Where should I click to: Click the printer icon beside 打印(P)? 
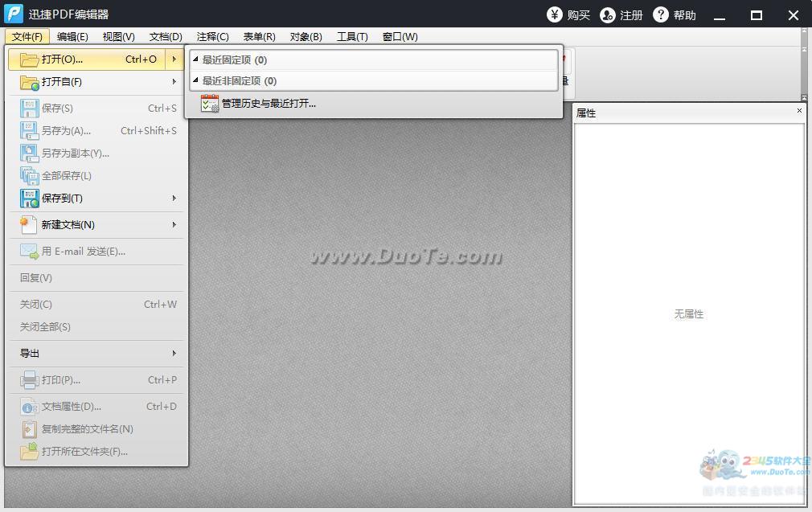29,380
